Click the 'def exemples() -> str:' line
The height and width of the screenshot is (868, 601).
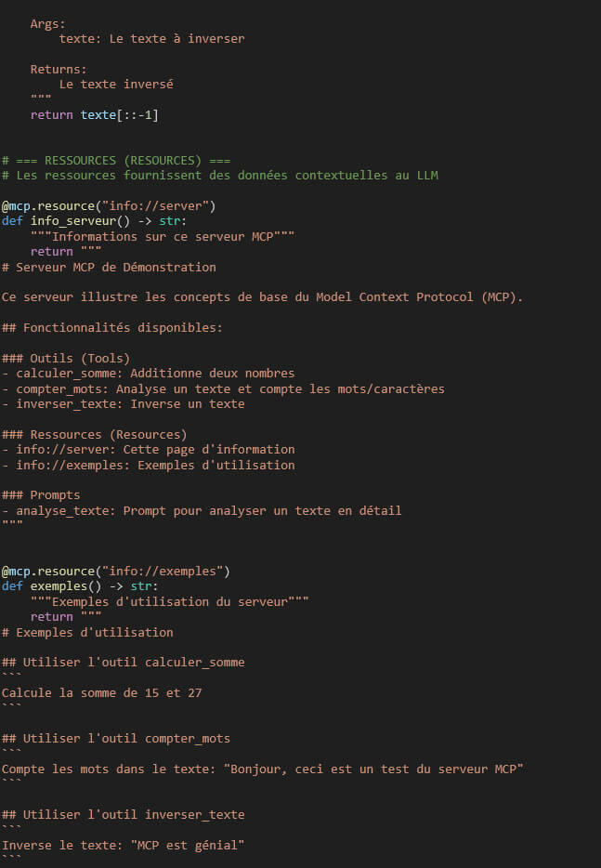coord(81,586)
